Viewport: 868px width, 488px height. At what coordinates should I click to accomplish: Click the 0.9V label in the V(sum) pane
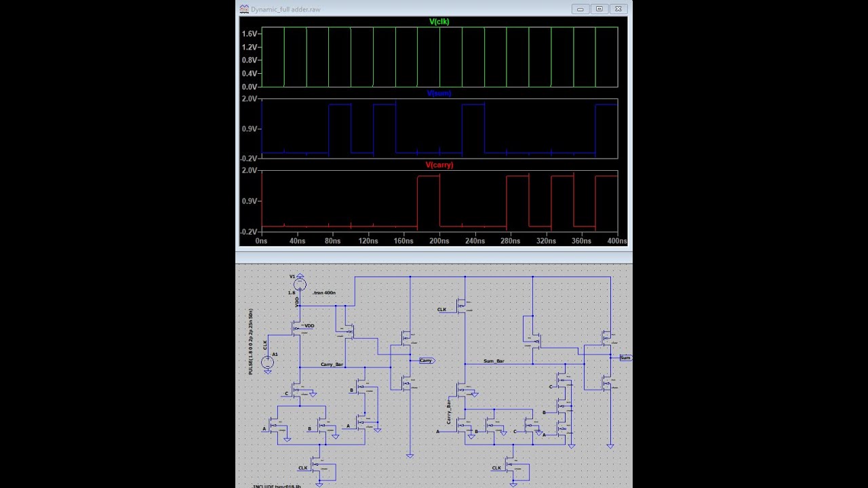pyautogui.click(x=250, y=129)
